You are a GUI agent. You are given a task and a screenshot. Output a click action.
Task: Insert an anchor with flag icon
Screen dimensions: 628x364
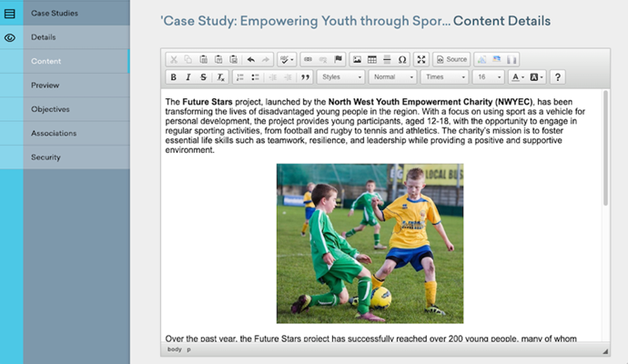coord(338,60)
